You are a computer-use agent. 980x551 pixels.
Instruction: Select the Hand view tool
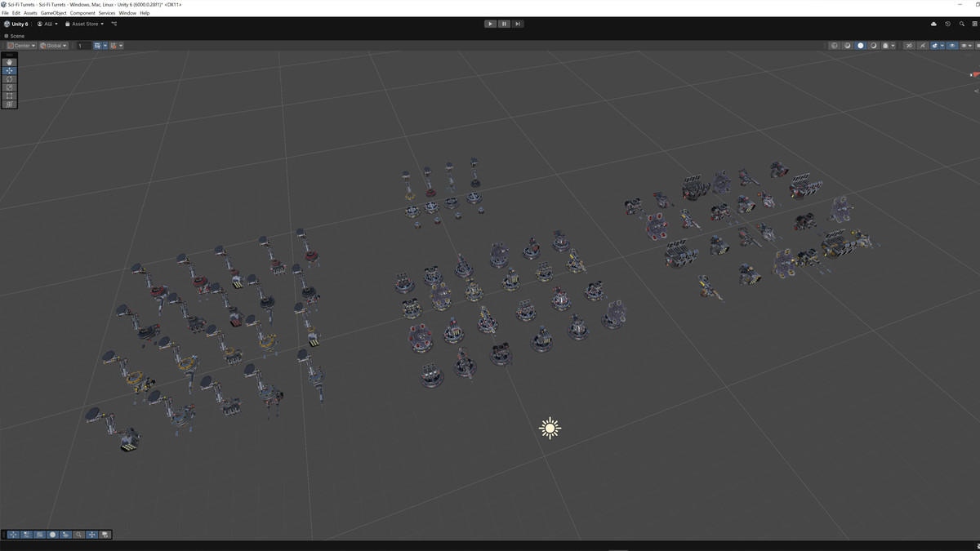point(9,61)
